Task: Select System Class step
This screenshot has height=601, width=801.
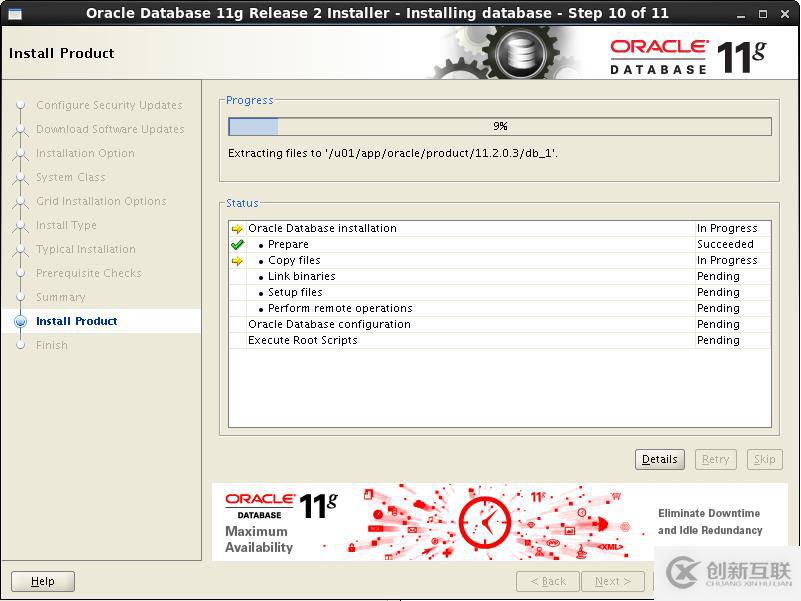Action: pyautogui.click(x=70, y=177)
